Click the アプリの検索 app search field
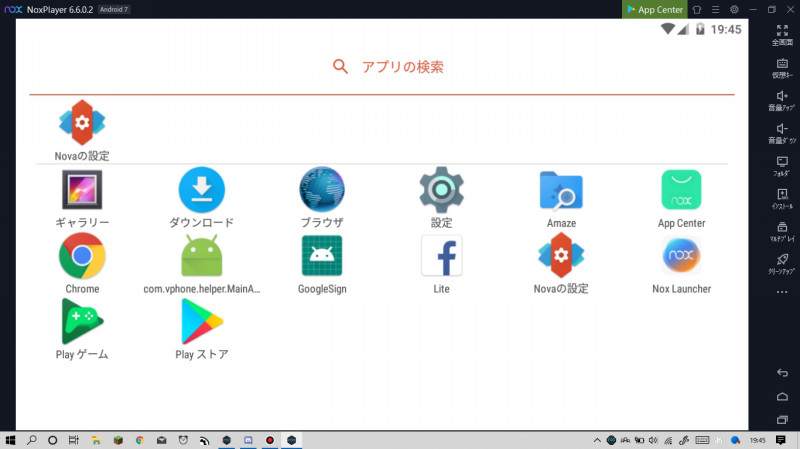The image size is (800, 449). [382, 67]
